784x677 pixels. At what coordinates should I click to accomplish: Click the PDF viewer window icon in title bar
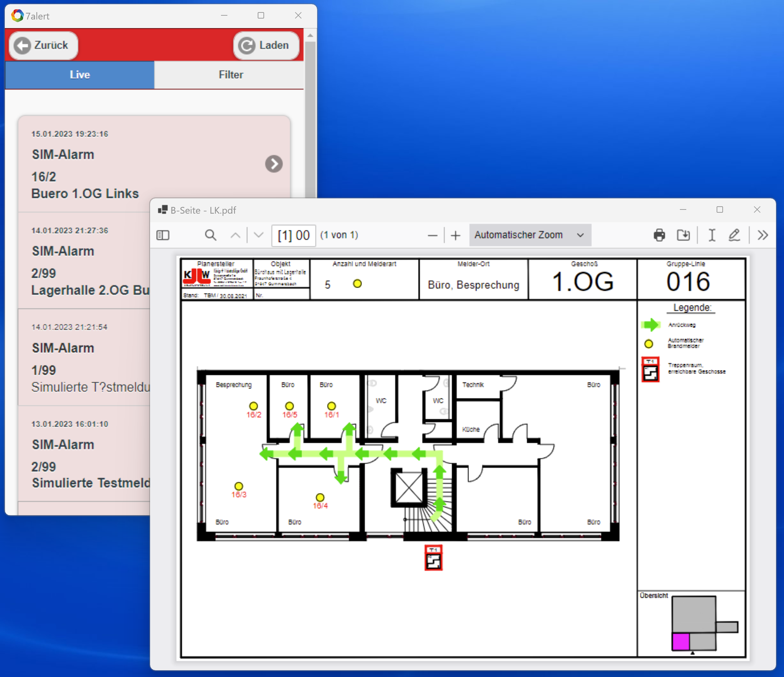[x=163, y=210]
